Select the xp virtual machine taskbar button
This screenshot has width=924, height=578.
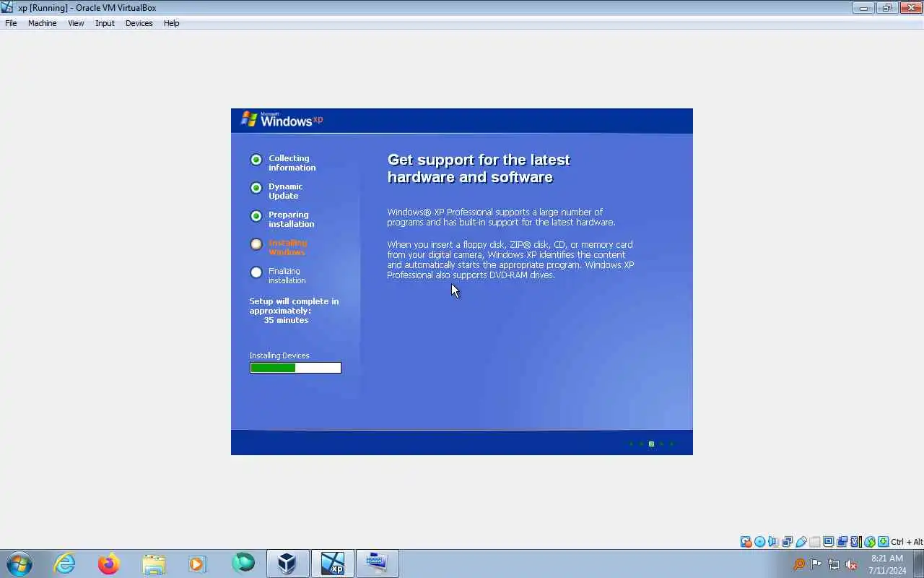pyautogui.click(x=332, y=564)
